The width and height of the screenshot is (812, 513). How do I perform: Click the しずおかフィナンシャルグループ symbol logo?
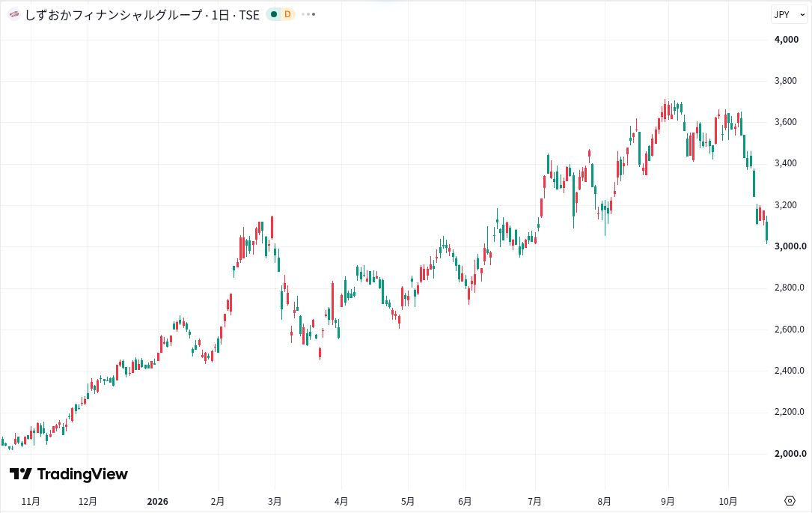(x=14, y=14)
